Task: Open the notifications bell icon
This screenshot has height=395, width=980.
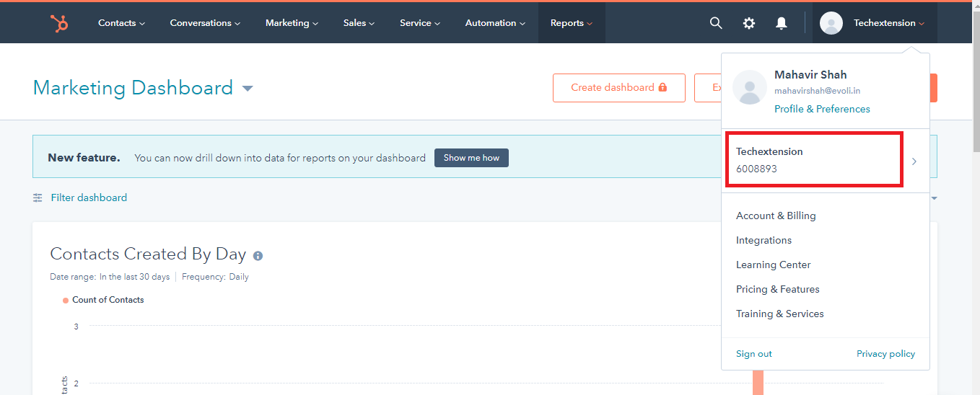Action: (x=782, y=23)
